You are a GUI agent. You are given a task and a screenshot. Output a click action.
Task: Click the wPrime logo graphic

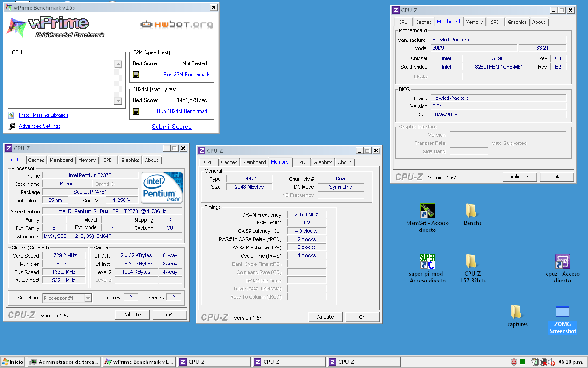coord(56,27)
